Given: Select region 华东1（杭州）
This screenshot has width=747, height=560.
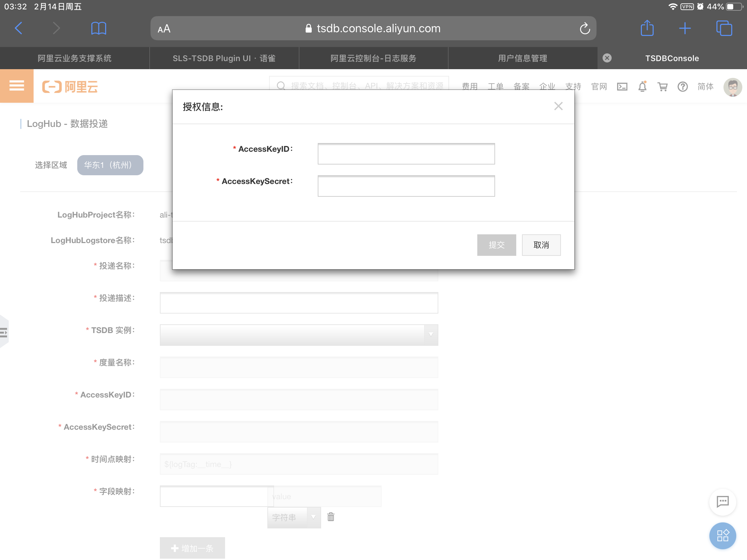Looking at the screenshot, I should (110, 165).
